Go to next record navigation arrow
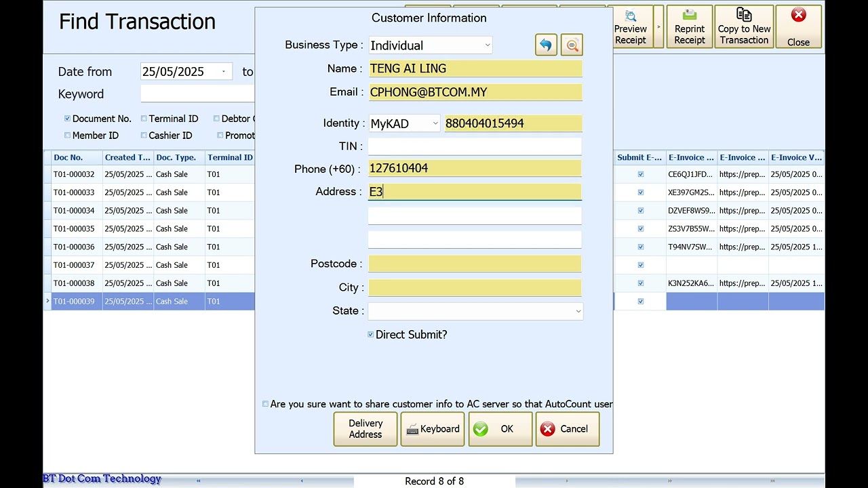This screenshot has height=488, width=868. 568,481
